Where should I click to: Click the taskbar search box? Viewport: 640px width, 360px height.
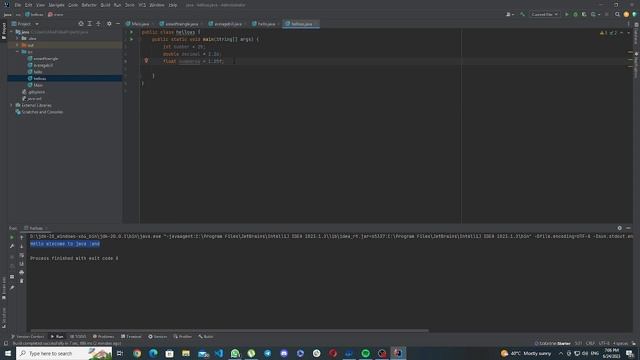(64, 353)
